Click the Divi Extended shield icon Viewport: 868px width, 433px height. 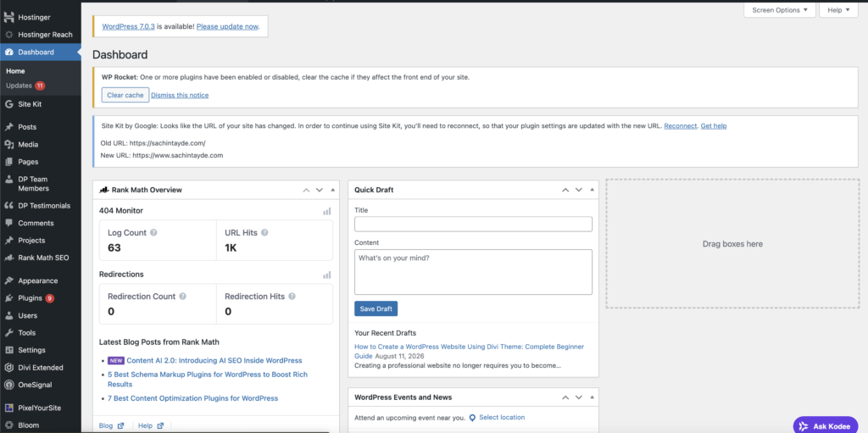pyautogui.click(x=8, y=368)
